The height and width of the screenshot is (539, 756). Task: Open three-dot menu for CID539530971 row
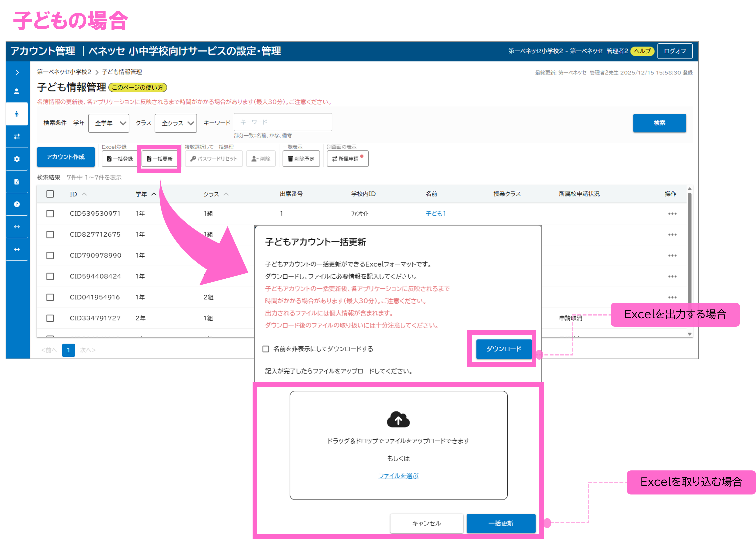pos(672,214)
